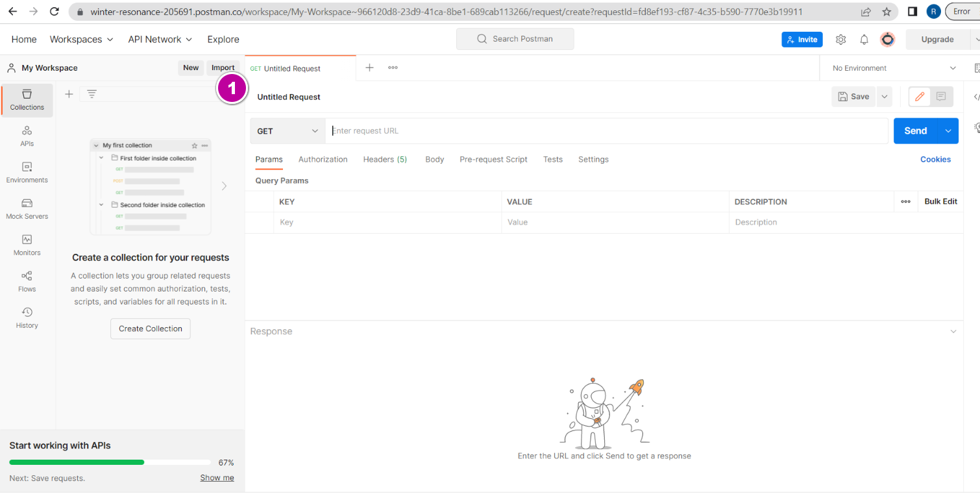Screen dimensions: 980x496
Task: Open the Cookies link
Action: tap(935, 159)
